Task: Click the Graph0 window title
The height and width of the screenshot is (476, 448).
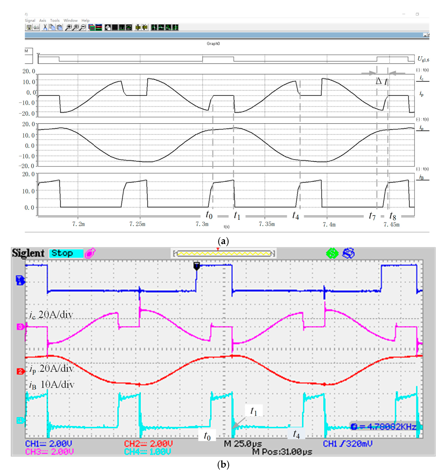Action: pyautogui.click(x=213, y=44)
